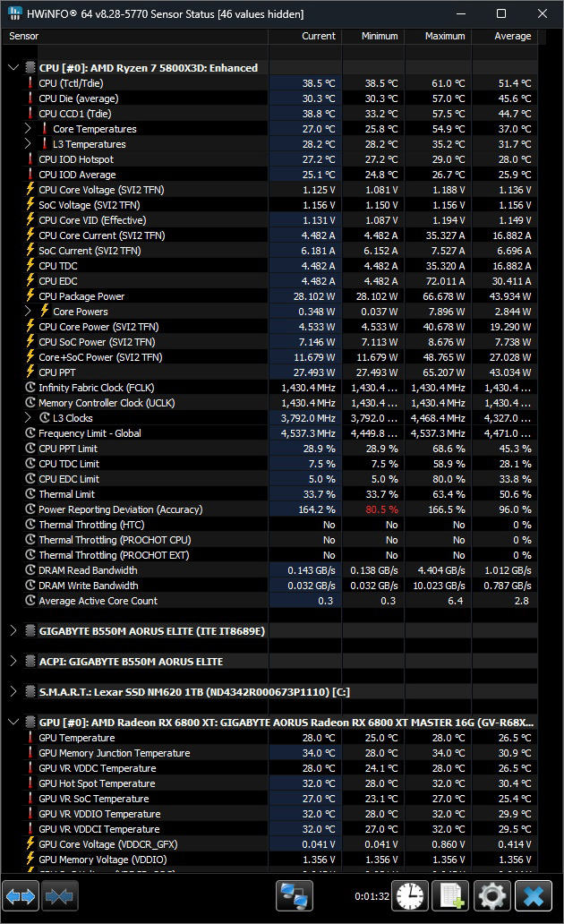Click the red Power Reporting Deviation minimum value

click(x=381, y=509)
